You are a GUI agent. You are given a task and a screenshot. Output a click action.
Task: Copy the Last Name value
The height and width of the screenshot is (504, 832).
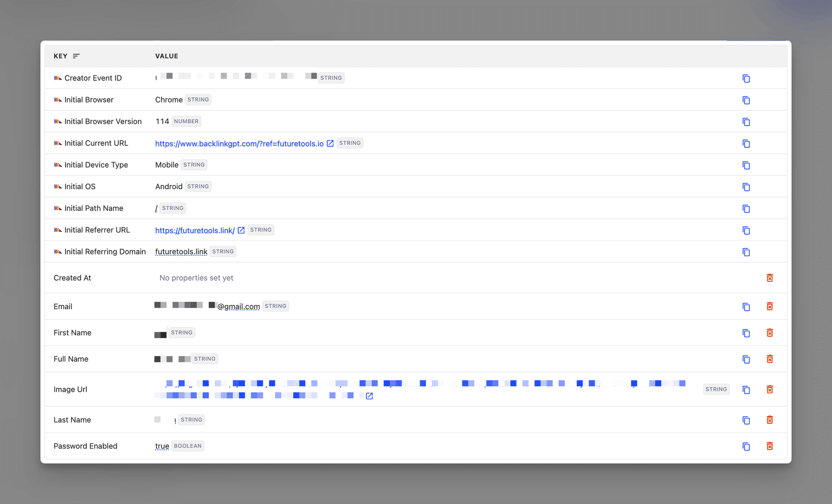tap(746, 420)
